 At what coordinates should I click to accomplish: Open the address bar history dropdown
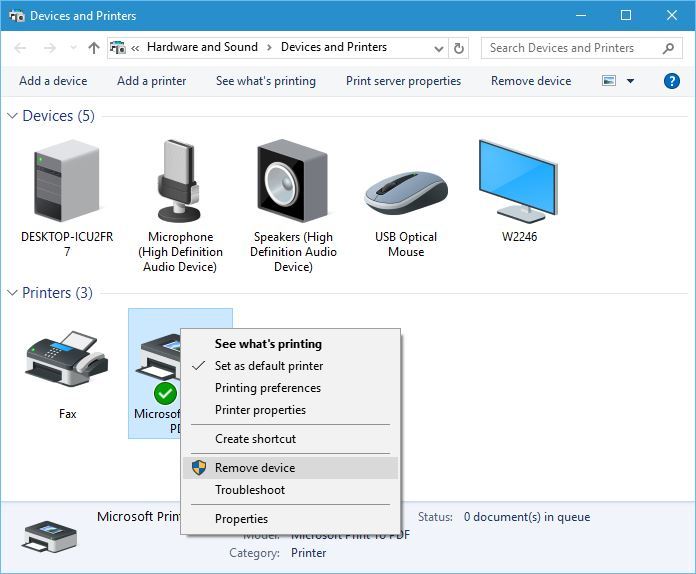click(x=439, y=48)
